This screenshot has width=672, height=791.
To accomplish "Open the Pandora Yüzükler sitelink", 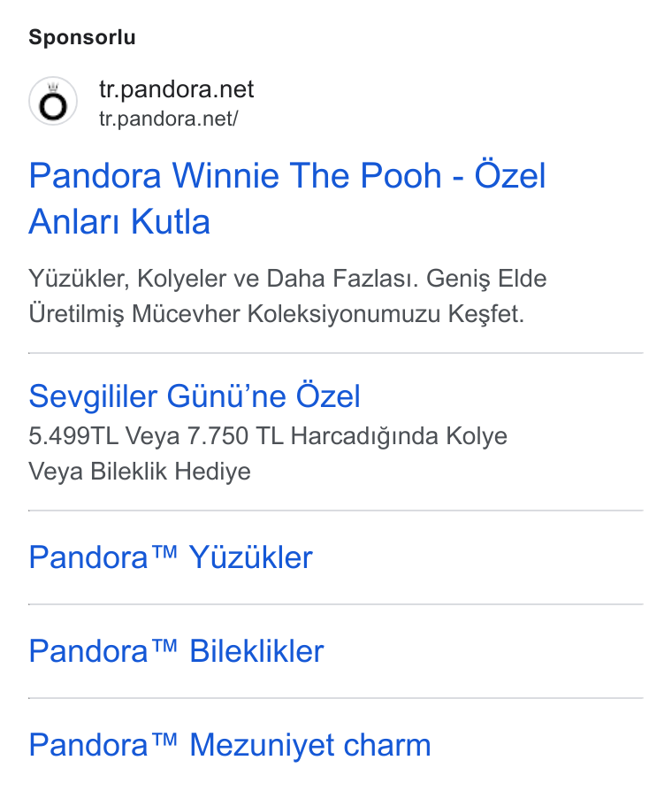I will click(x=171, y=557).
